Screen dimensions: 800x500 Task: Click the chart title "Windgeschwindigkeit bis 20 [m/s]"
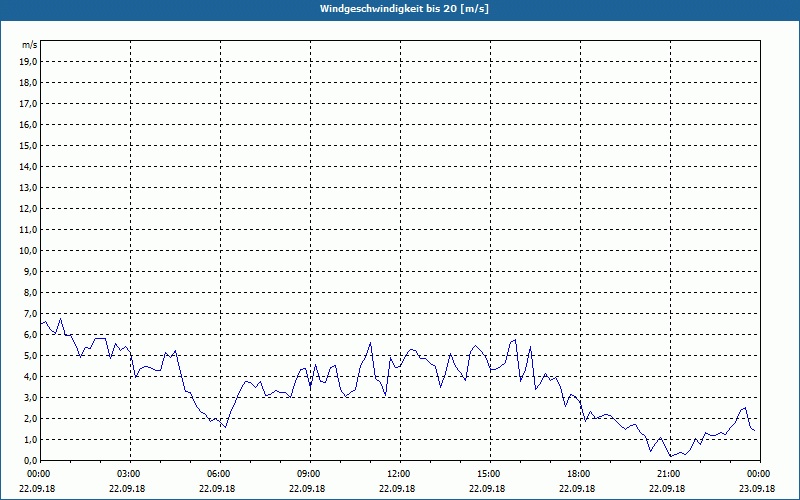(x=404, y=9)
